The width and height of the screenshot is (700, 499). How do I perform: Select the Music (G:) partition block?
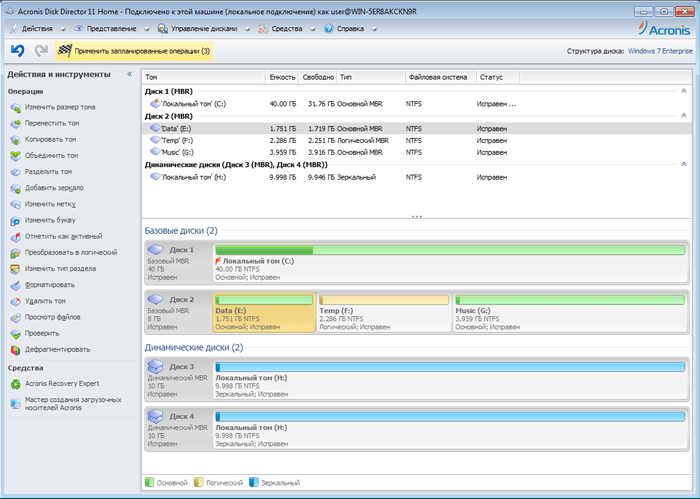(x=570, y=312)
